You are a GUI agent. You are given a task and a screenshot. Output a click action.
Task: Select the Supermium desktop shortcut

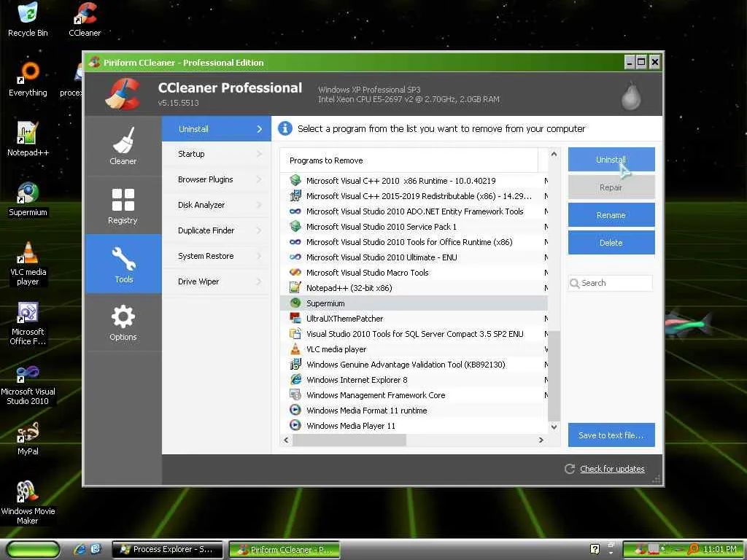tap(28, 199)
